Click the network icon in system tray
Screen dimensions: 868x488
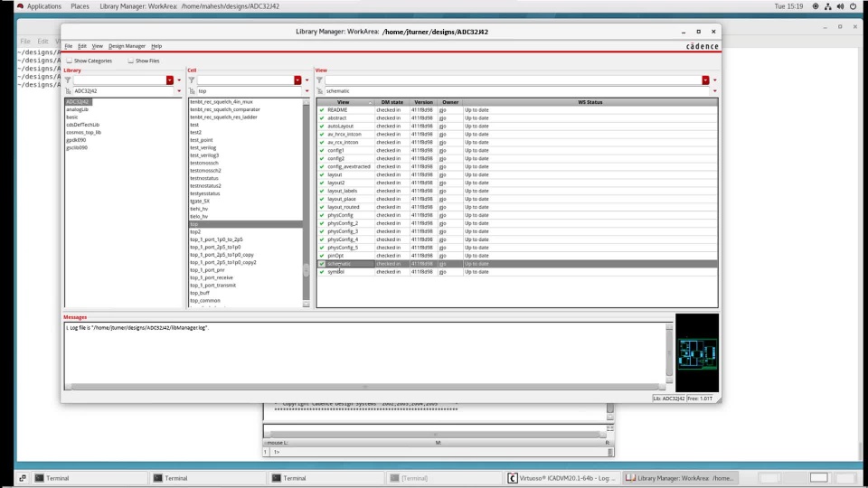pos(827,6)
